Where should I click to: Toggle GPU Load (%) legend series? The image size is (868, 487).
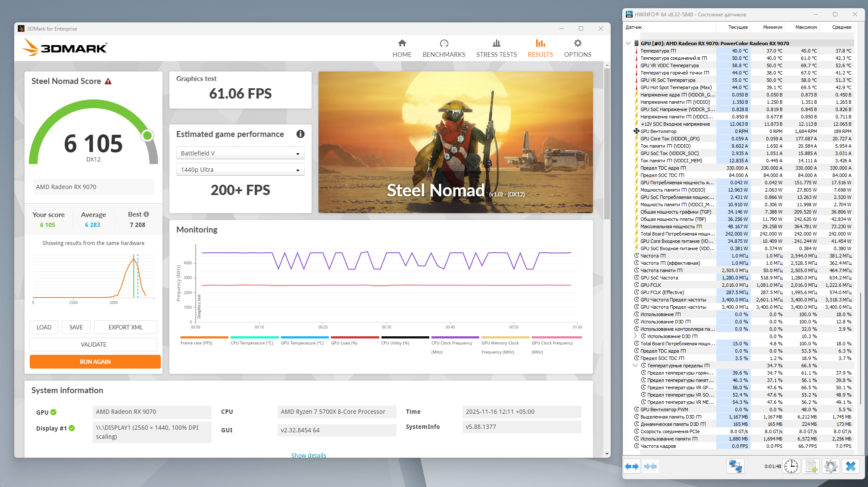(344, 343)
